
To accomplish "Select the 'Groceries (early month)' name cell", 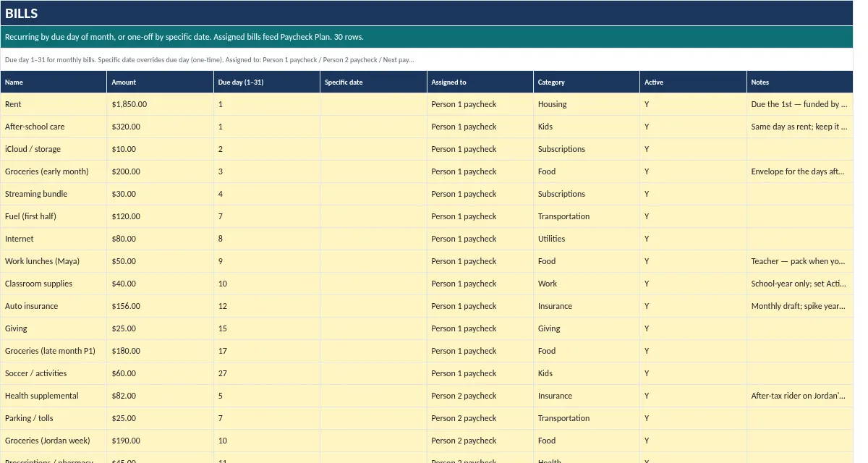I will point(54,171).
